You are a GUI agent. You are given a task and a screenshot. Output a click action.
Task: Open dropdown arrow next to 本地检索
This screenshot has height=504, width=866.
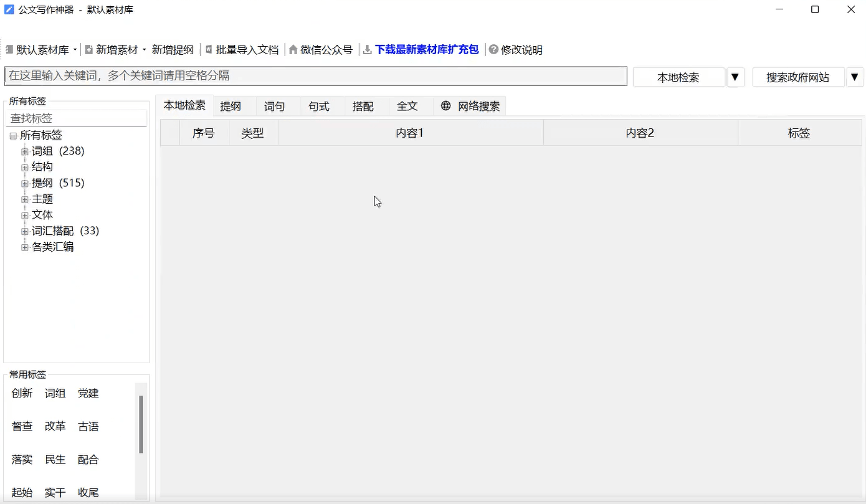coord(735,77)
